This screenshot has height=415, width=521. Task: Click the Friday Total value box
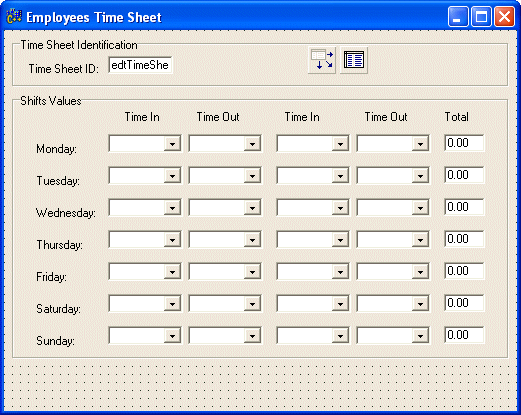pos(464,271)
